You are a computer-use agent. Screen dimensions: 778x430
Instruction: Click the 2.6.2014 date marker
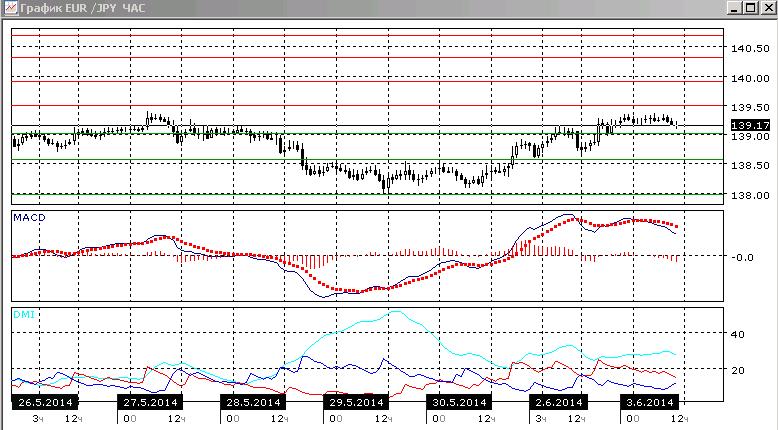pyautogui.click(x=559, y=402)
